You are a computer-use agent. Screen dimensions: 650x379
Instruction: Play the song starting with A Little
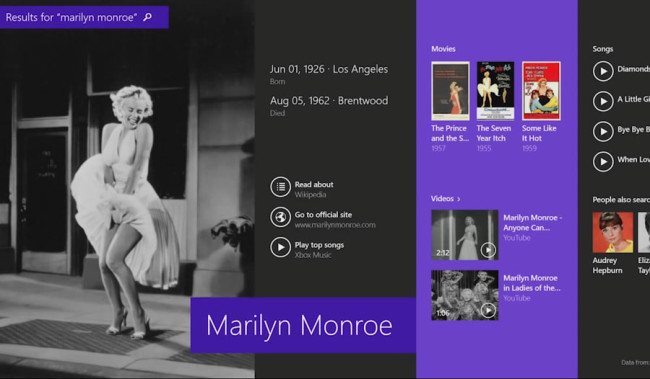tap(603, 101)
